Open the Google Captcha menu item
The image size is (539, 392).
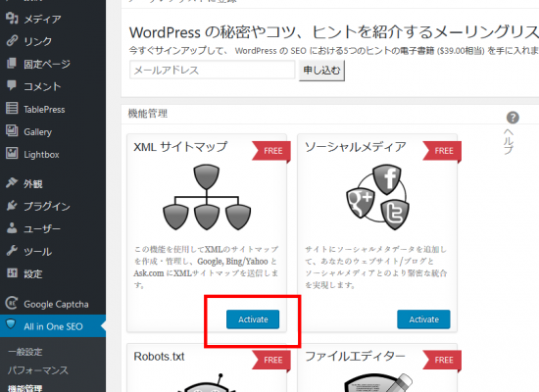53,304
